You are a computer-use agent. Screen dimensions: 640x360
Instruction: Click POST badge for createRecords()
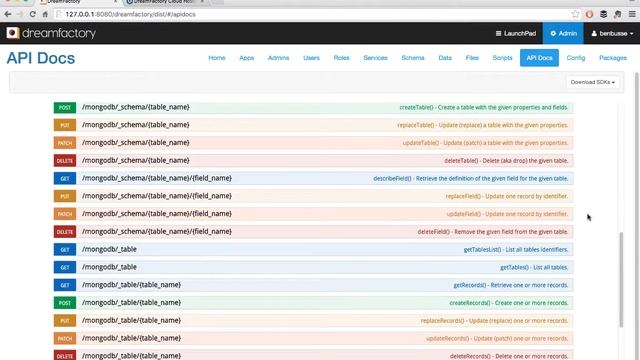coord(64,303)
